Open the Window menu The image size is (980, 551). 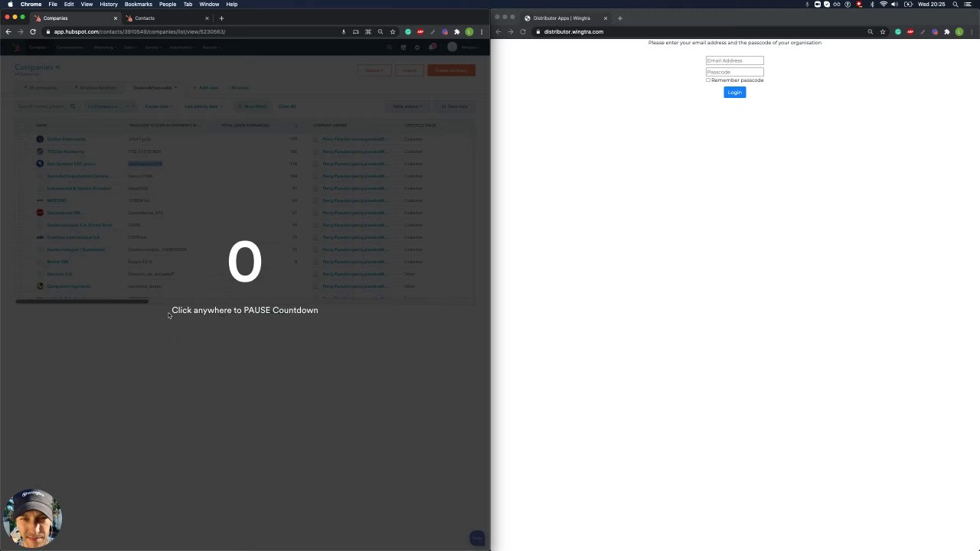(x=209, y=4)
